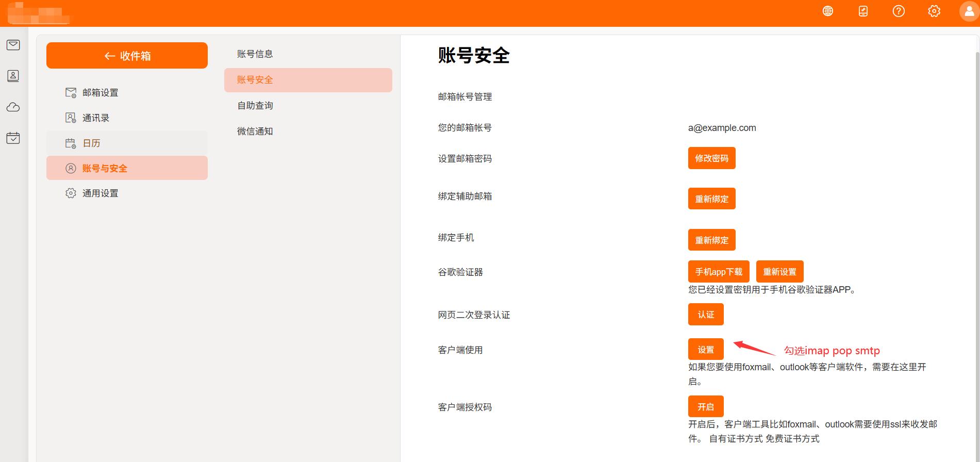This screenshot has width=980, height=462.
Task: Switch to the 自助查询 tab
Action: click(255, 106)
